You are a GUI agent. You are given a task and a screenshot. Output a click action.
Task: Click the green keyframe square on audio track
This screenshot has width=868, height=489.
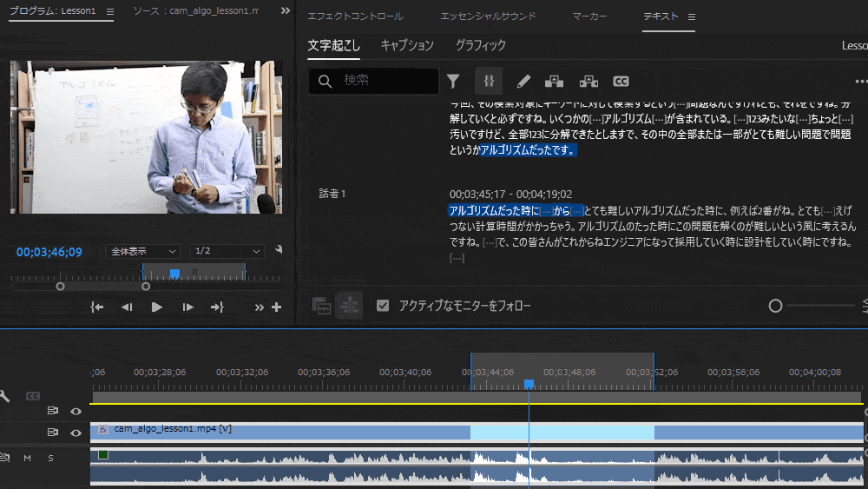pos(103,454)
